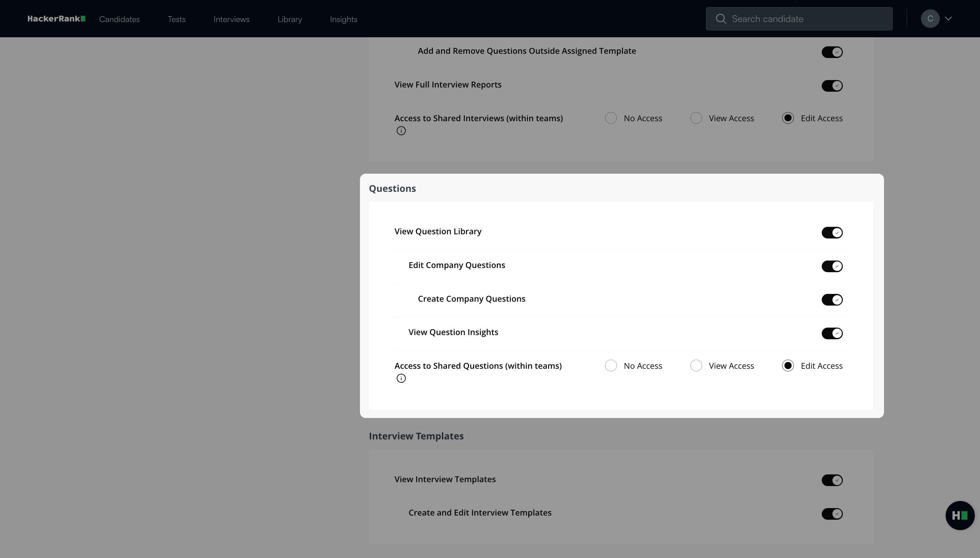
Task: Open the Tests menu
Action: 176,19
